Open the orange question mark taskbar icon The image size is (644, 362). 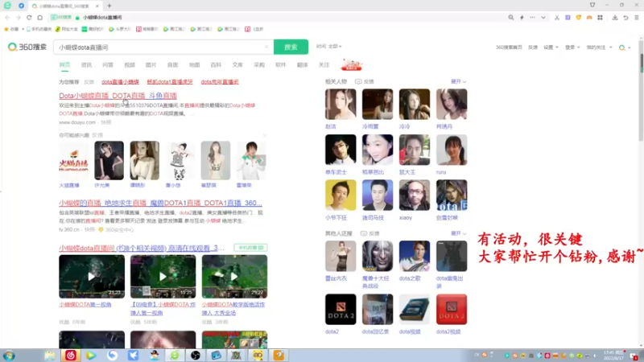pyautogui.click(x=279, y=356)
